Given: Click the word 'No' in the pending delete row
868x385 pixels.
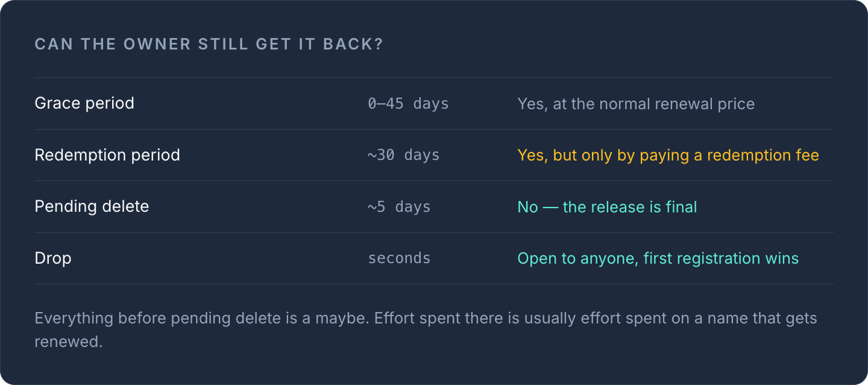Looking at the screenshot, I should [x=528, y=207].
